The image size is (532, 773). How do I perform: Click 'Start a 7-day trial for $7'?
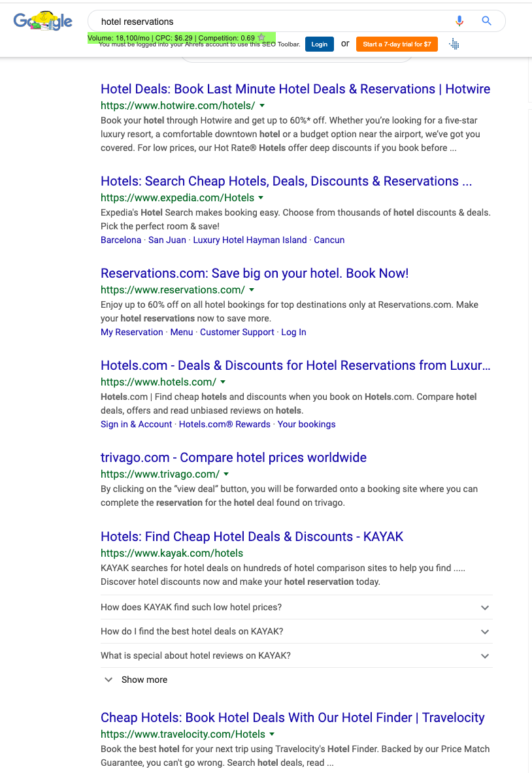tap(397, 44)
